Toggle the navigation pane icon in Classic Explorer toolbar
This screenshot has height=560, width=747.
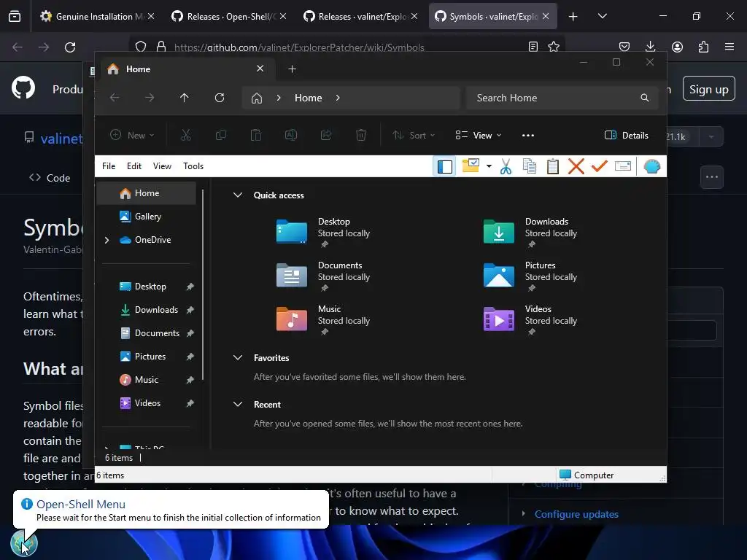click(x=444, y=167)
